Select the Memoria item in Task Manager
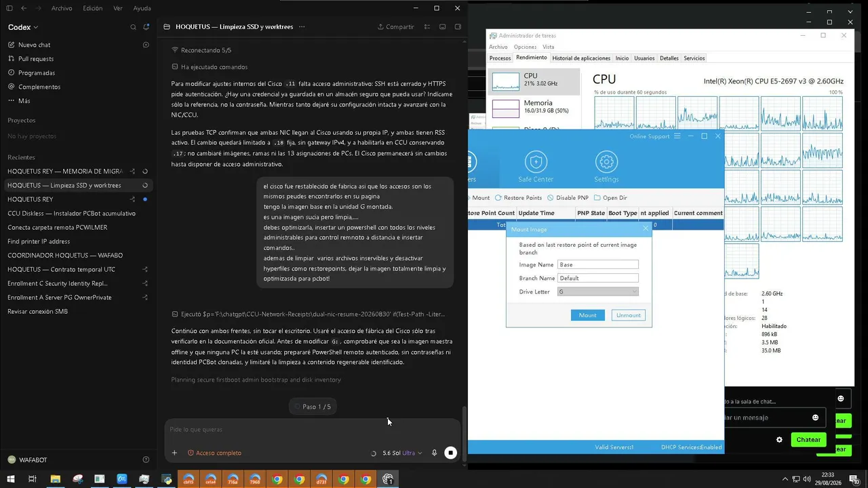 (534, 107)
